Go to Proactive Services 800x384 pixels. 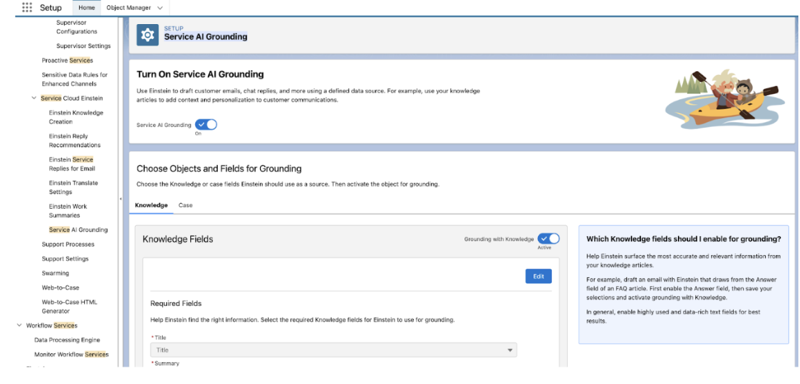(x=67, y=60)
